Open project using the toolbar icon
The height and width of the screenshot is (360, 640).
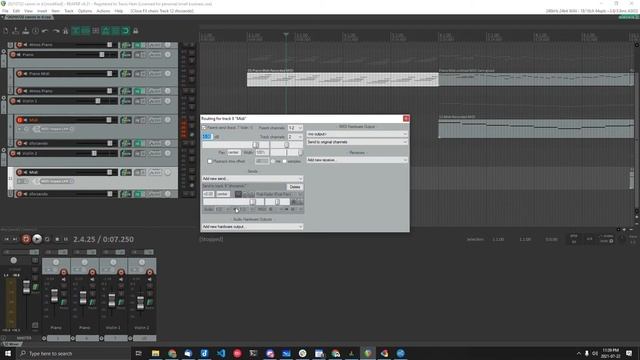16,31
